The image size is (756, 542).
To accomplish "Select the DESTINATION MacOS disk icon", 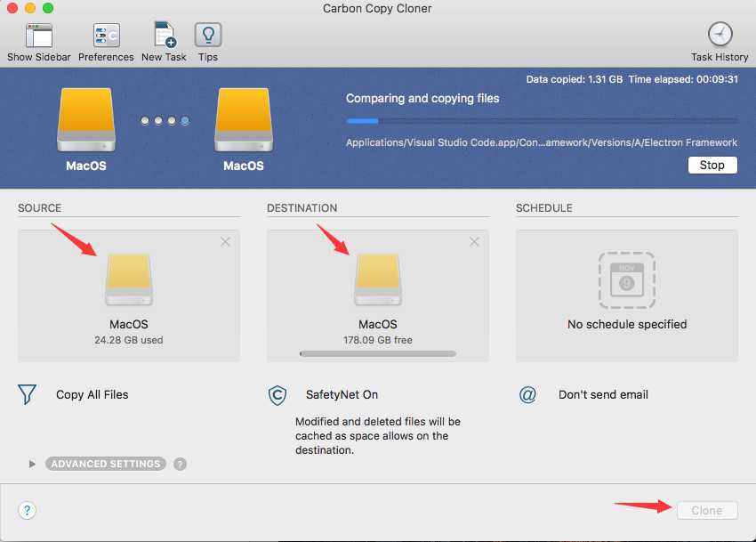I will [x=377, y=280].
